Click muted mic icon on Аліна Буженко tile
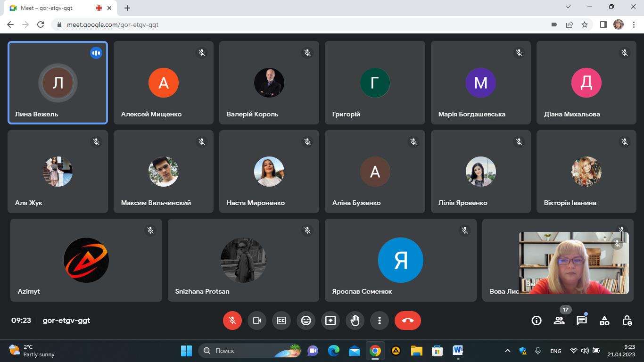This screenshot has width=644, height=362. coord(413,141)
